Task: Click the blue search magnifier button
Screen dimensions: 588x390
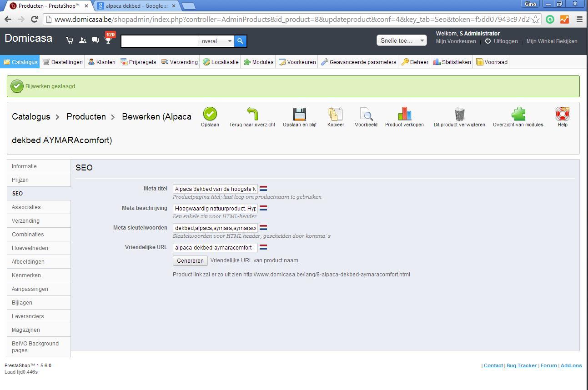Action: point(240,41)
